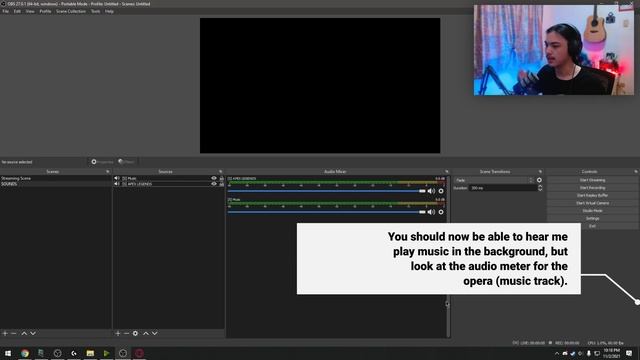Lock the Music source
Screen dimensions: 640x360
[222, 178]
